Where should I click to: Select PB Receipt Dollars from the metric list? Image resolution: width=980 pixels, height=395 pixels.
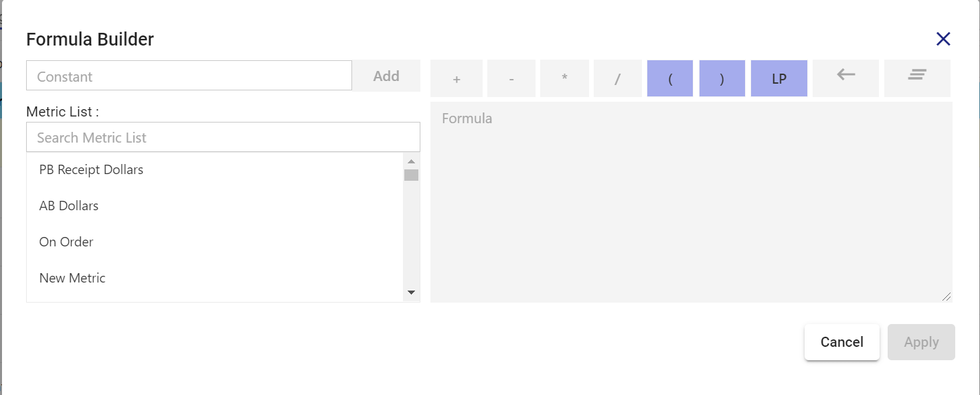click(91, 169)
